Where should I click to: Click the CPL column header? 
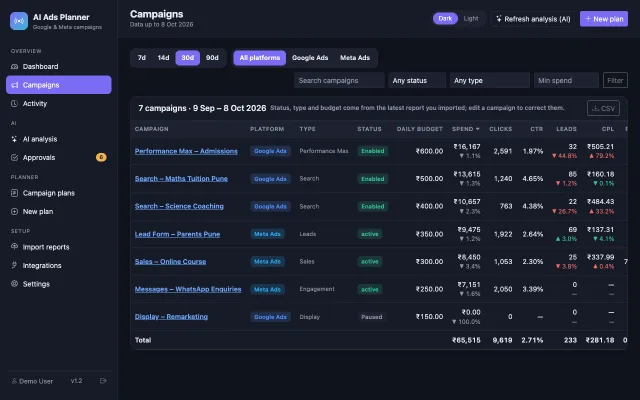point(608,129)
